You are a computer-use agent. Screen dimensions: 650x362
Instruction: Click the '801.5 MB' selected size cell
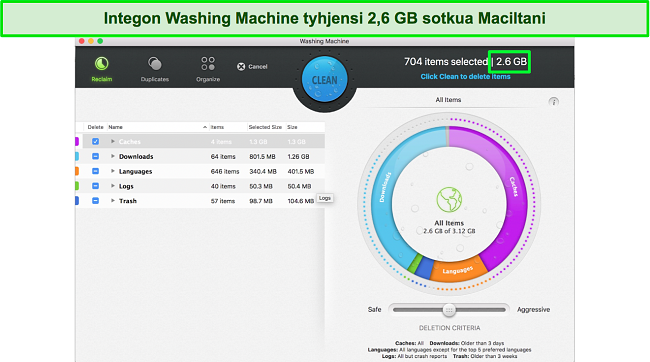[x=262, y=156]
